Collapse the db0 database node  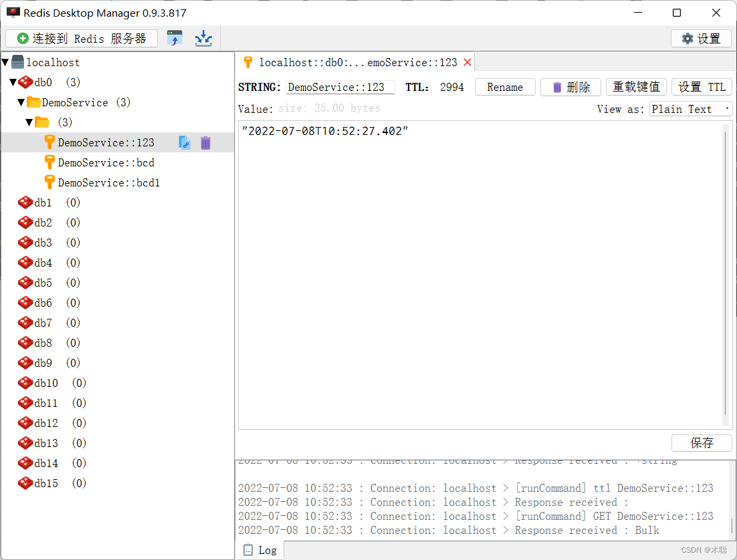tap(13, 82)
